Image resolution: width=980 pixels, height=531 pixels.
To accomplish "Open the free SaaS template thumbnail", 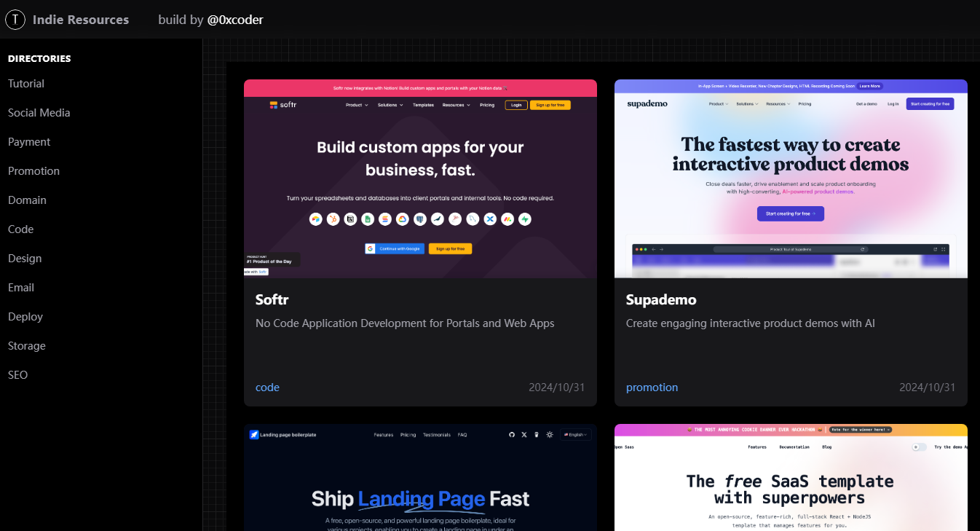I will point(791,478).
